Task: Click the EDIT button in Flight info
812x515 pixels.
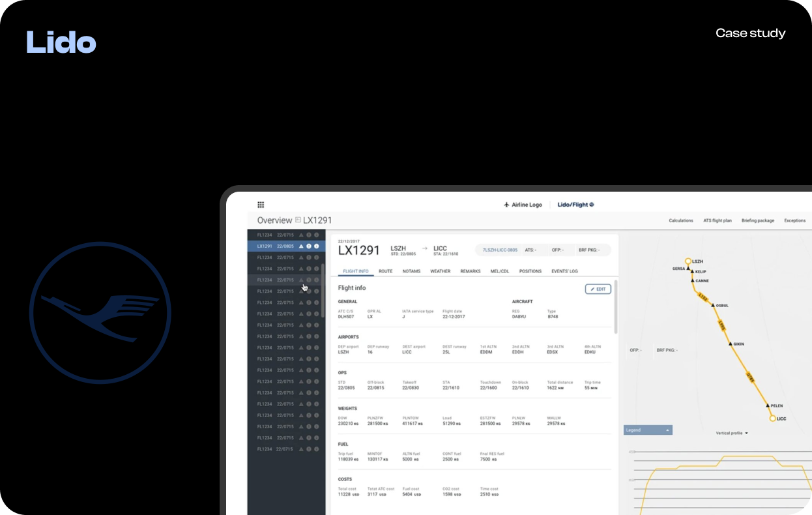Action: tap(598, 289)
